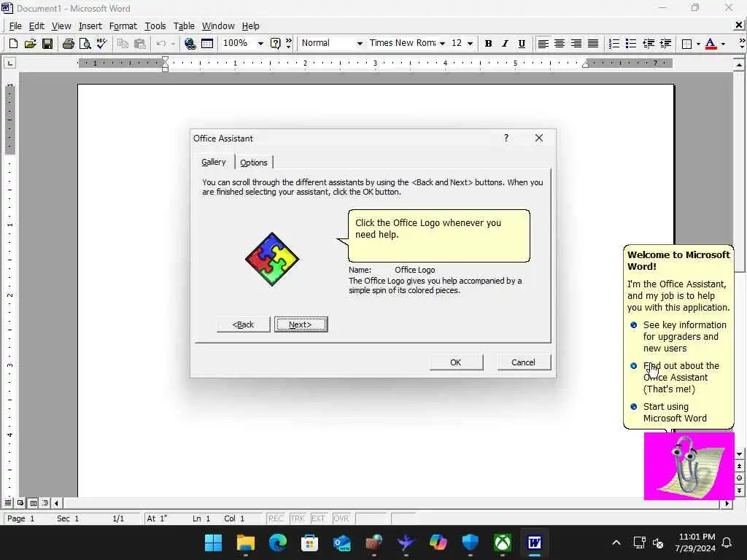
Task: Run spelling and grammar check
Action: pos(101,44)
